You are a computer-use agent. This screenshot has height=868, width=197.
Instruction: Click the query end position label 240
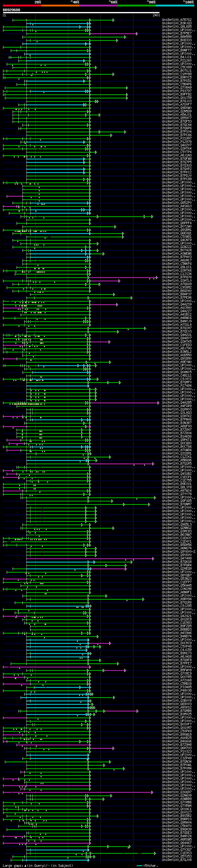point(155,15)
